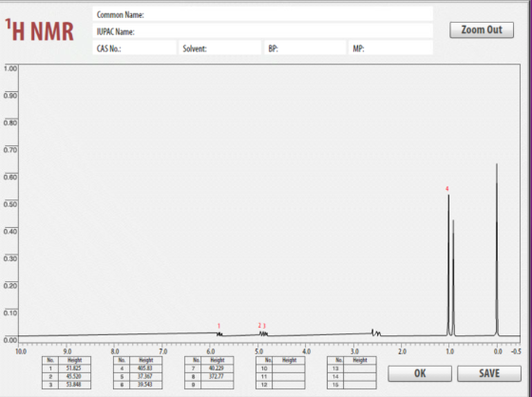Click the empty height cell for peak 9
This screenshot has height=397, width=532.
click(218, 385)
